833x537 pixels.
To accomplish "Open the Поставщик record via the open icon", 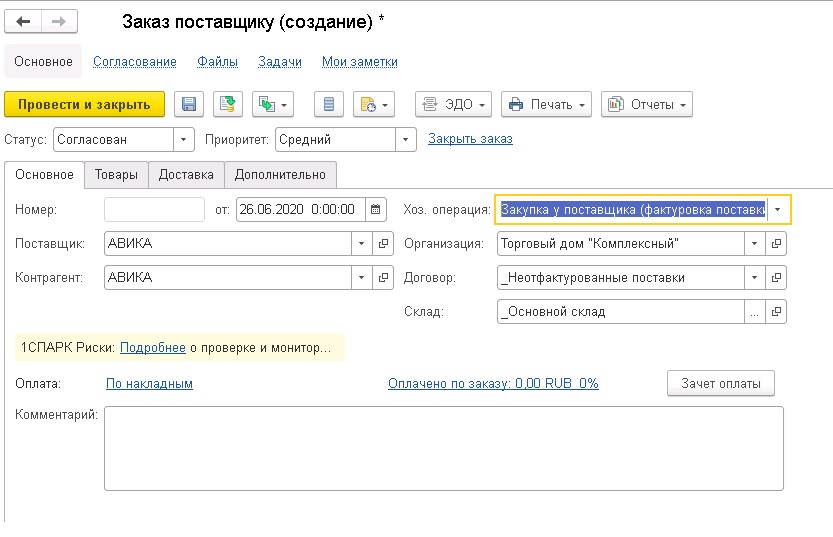I will click(383, 244).
